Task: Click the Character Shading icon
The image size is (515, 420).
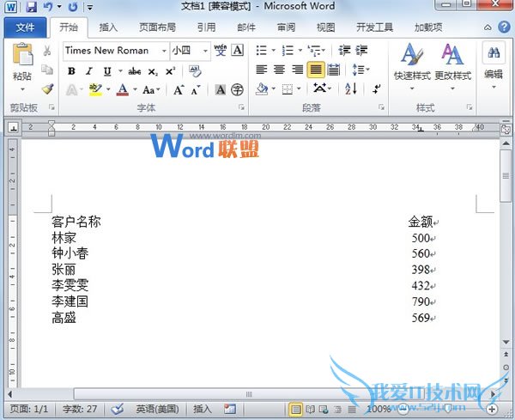Action: pos(220,89)
